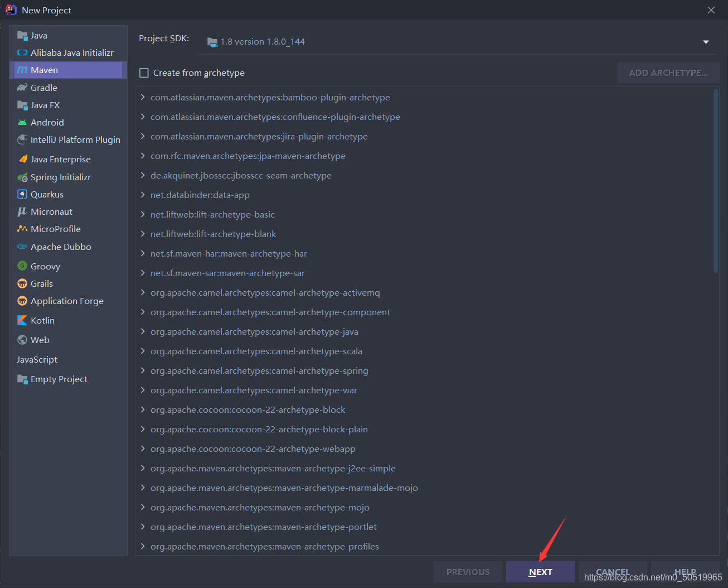Click the NEXT button
Screen dimensions: 728x588
pos(540,572)
